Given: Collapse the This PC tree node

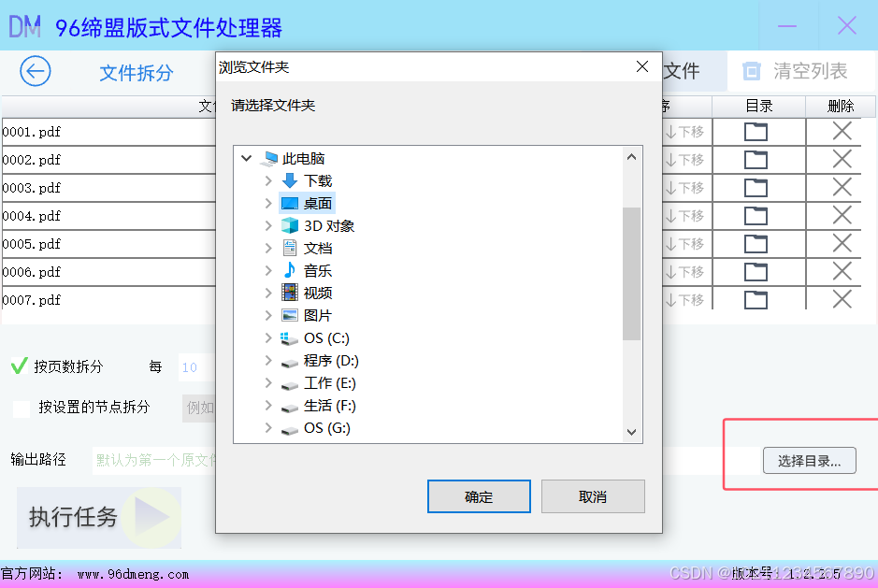Looking at the screenshot, I should (x=246, y=159).
